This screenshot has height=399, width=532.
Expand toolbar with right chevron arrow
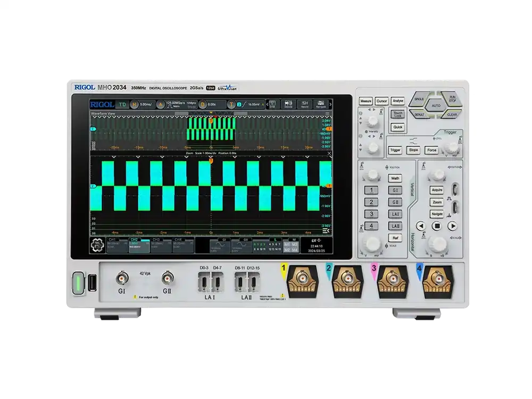tap(330, 104)
